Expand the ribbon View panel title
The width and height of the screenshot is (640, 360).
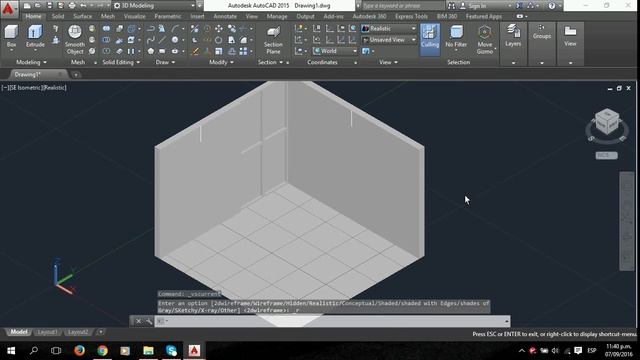(x=388, y=62)
